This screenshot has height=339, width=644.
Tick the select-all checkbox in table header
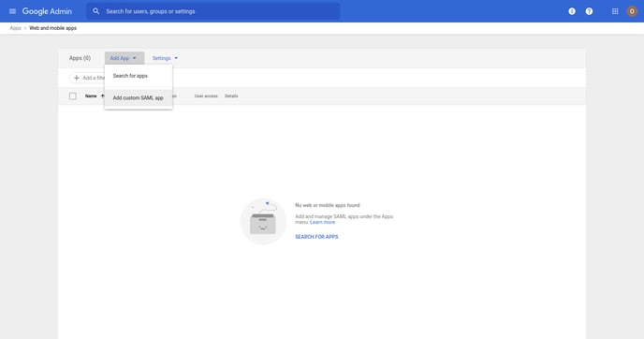(x=73, y=96)
